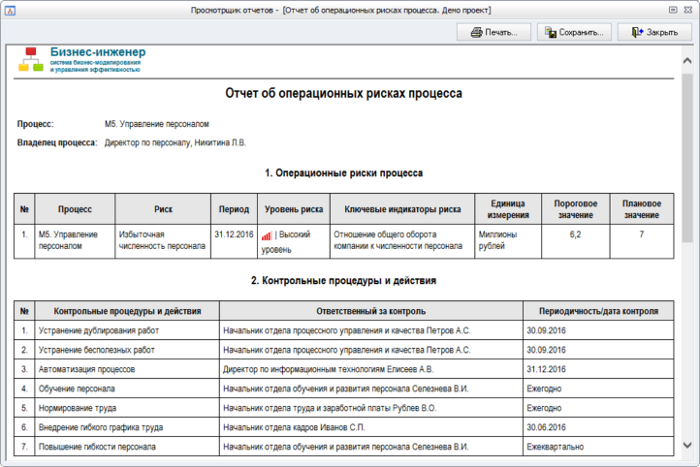The height and width of the screenshot is (467, 700).
Task: Click the column header Пороговое значение
Action: (x=575, y=209)
